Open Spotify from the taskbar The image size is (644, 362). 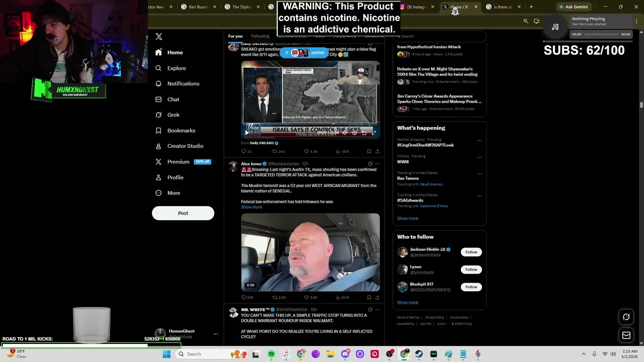click(x=271, y=354)
